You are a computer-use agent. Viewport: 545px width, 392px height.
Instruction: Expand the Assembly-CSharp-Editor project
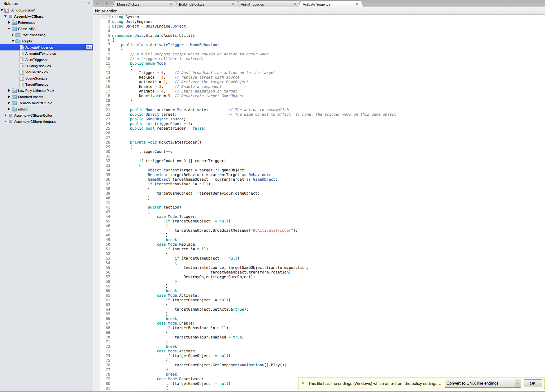(6, 115)
